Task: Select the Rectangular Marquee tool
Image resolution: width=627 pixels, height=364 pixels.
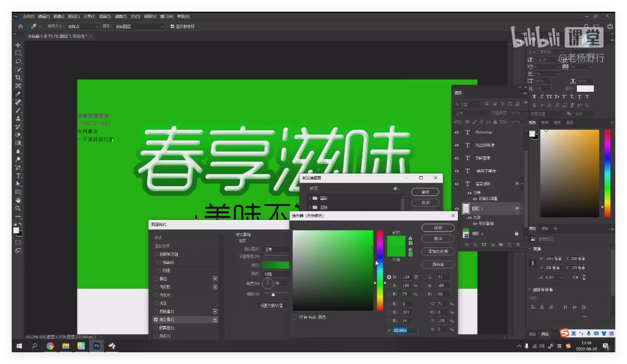Action: (x=18, y=53)
